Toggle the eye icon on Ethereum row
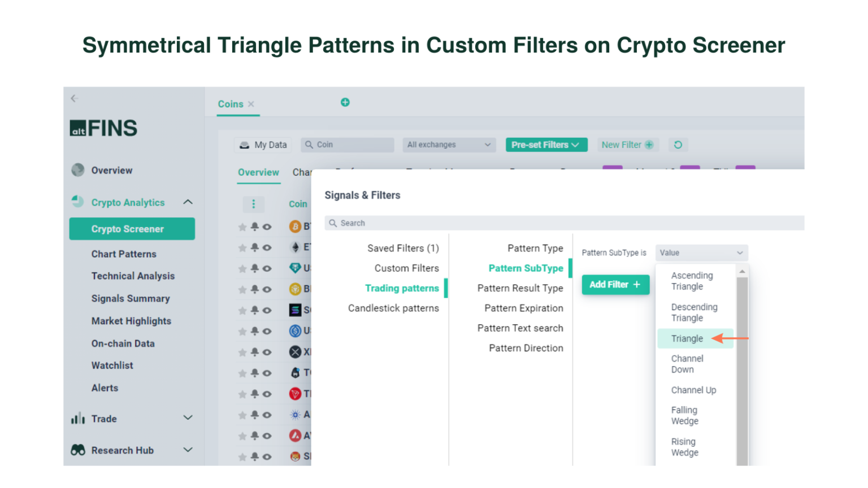Image resolution: width=868 pixels, height=488 pixels. point(267,248)
